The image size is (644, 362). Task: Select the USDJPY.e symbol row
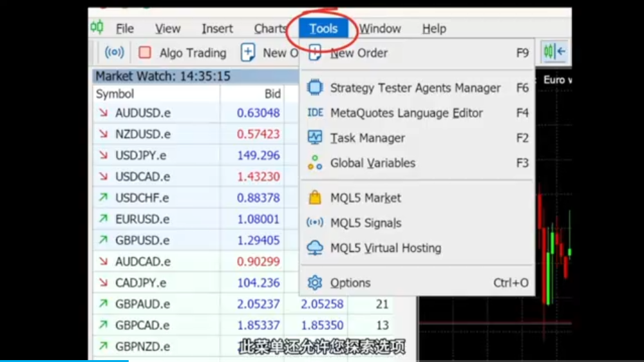click(196, 156)
